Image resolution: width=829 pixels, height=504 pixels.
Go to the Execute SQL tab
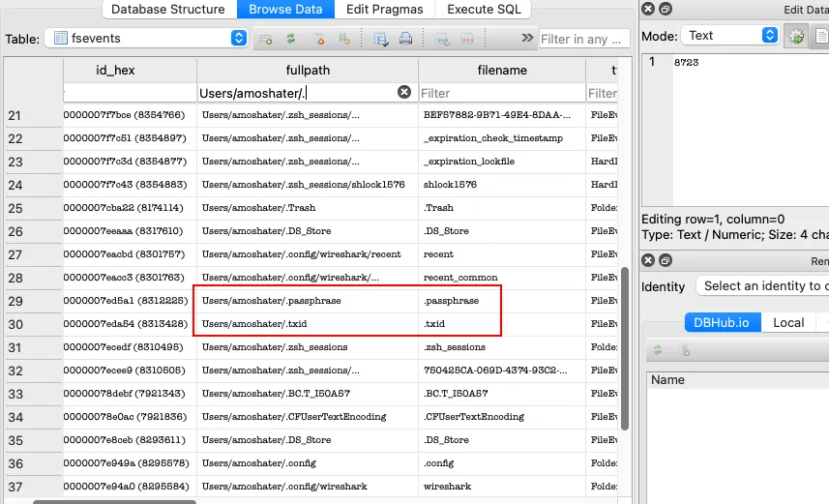(x=484, y=9)
